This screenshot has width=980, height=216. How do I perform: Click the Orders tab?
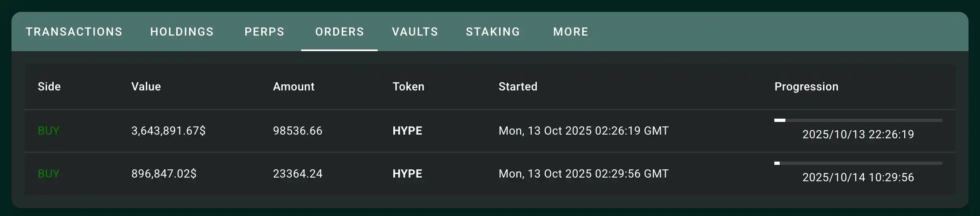[339, 32]
